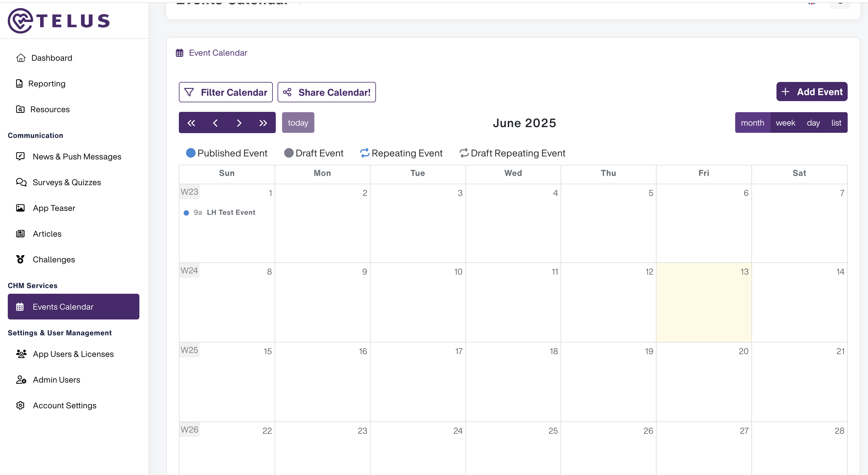Go to the previous month
868x475 pixels.
(x=215, y=123)
